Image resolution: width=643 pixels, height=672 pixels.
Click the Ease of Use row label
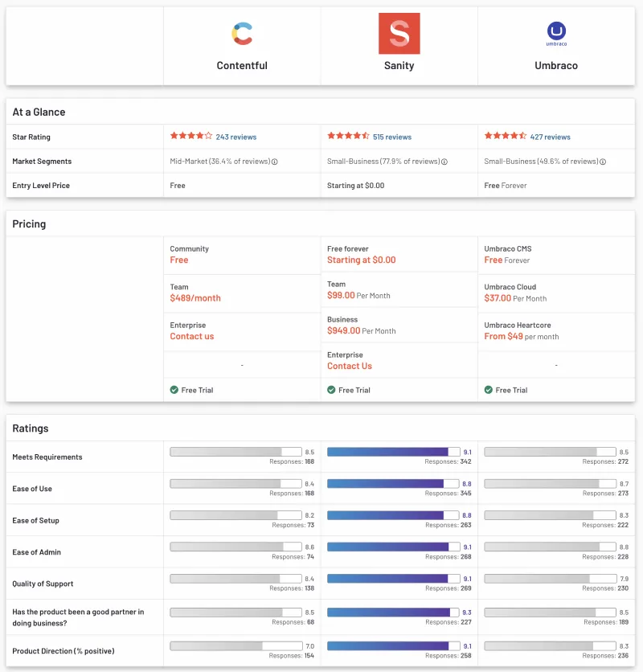point(32,489)
